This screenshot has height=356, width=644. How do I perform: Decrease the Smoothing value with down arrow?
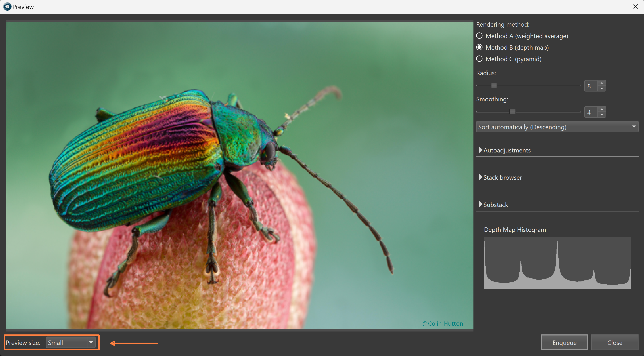pos(602,115)
